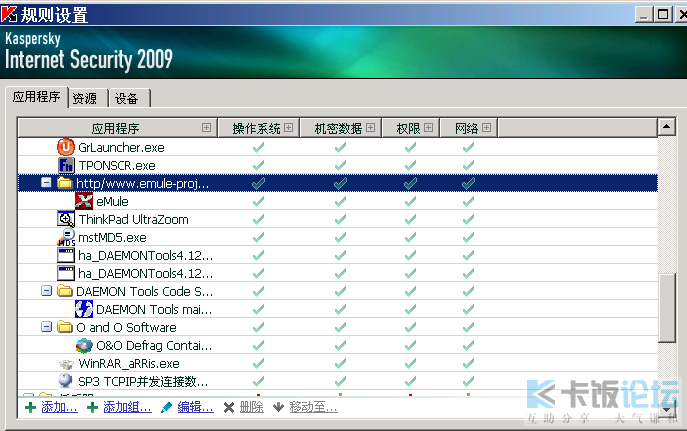This screenshot has width=687, height=431.
Task: Maximize the 规则设置 window
Action: coord(663,14)
